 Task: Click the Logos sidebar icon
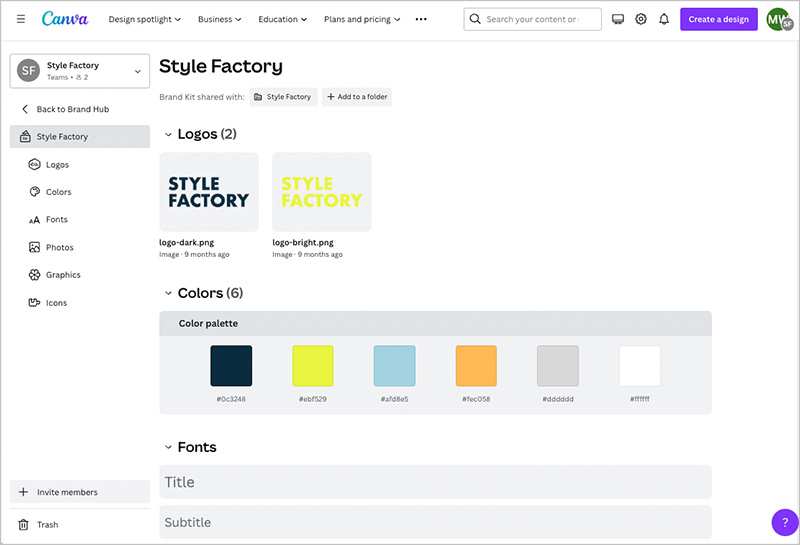click(x=34, y=164)
